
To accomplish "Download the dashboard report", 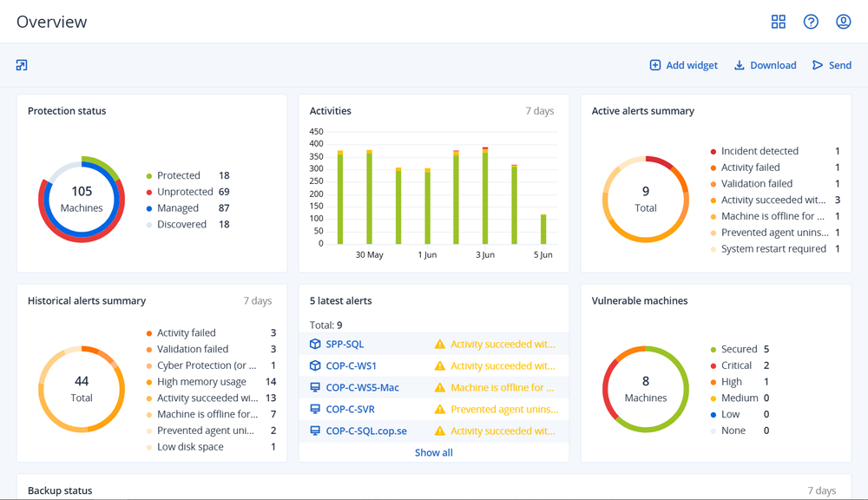I will (x=765, y=65).
